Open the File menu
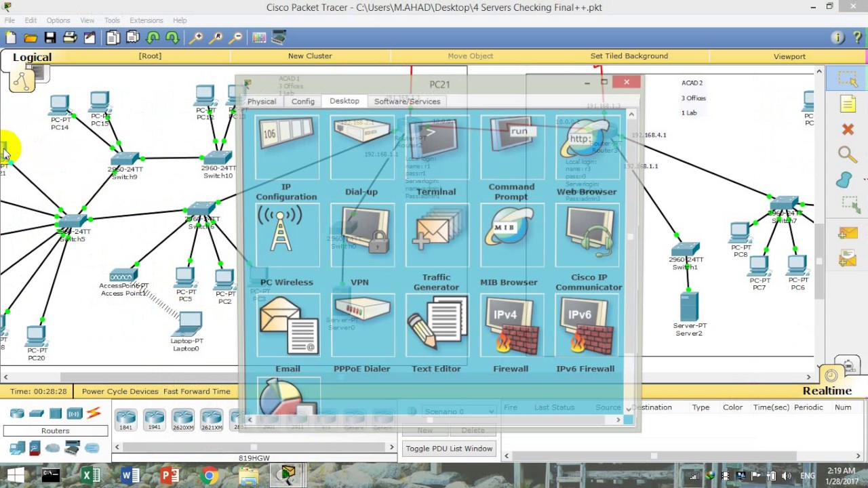Viewport: 868px width, 488px height. [x=9, y=20]
